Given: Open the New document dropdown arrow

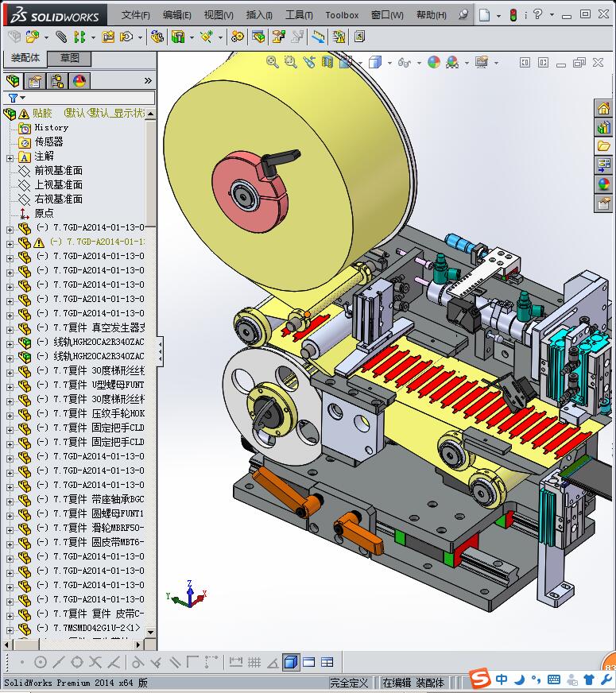Looking at the screenshot, I should coord(498,15).
